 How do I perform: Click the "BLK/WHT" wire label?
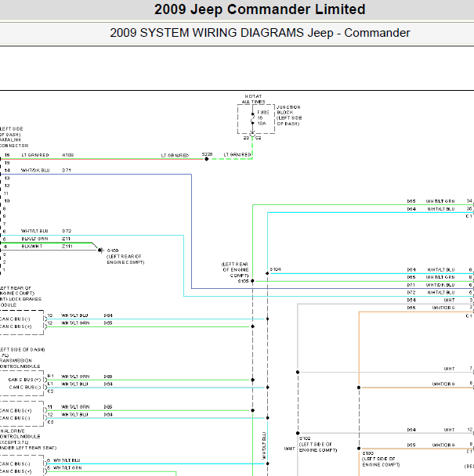pyautogui.click(x=32, y=246)
